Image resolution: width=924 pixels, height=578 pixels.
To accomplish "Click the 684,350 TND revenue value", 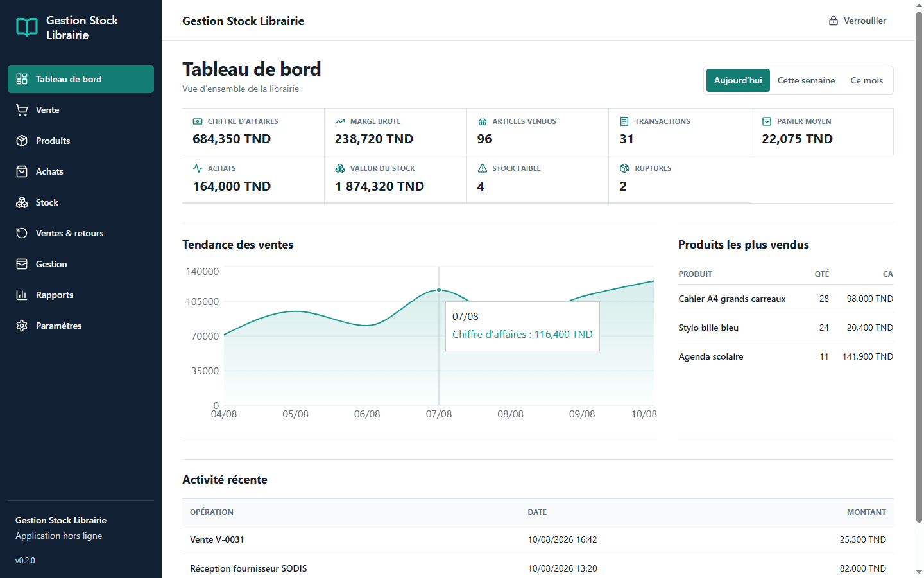I will coord(232,139).
